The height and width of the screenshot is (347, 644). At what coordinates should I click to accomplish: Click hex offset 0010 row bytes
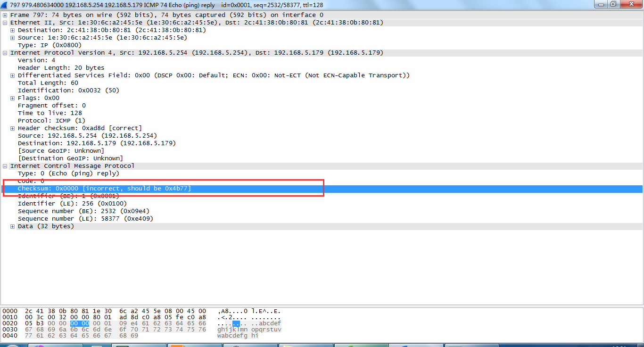pyautogui.click(x=116, y=317)
